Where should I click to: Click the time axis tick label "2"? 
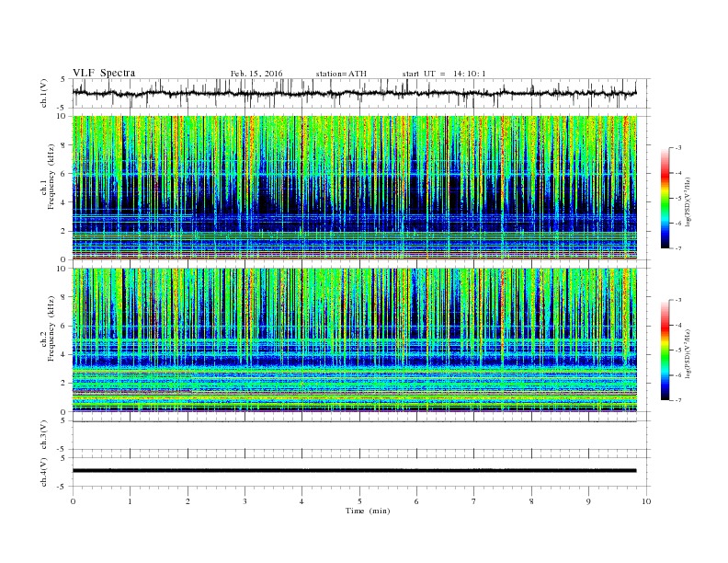point(188,501)
